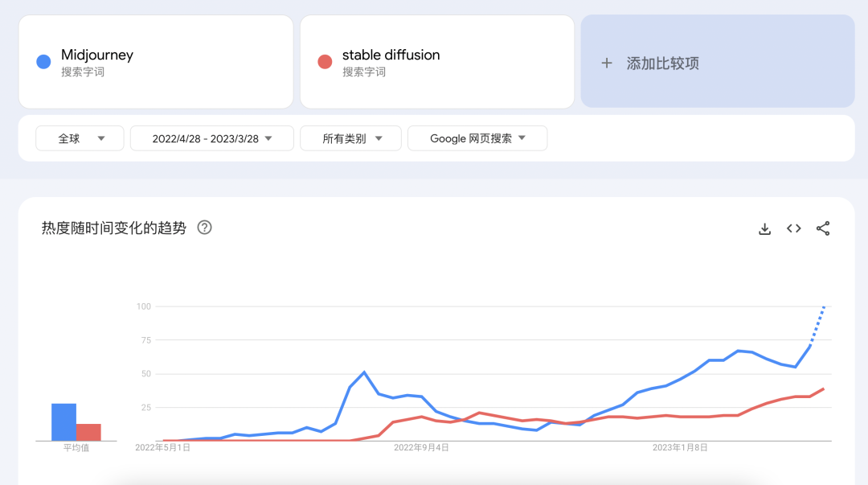Image resolution: width=868 pixels, height=485 pixels.
Task: Click the embed code icon
Action: click(794, 228)
